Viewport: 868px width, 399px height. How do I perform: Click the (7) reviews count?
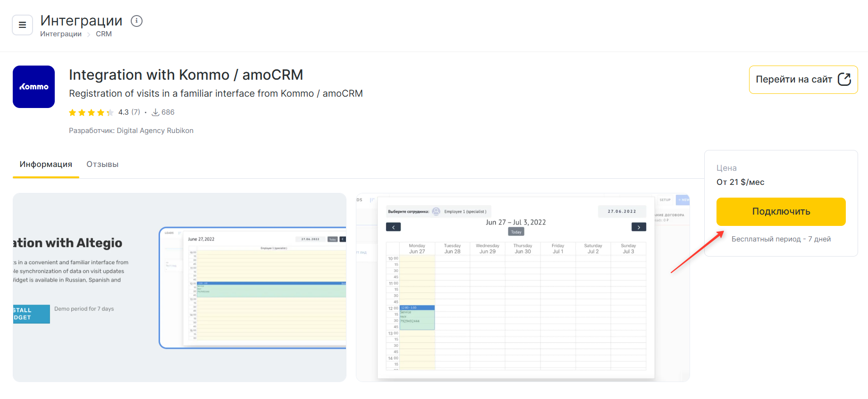point(136,112)
